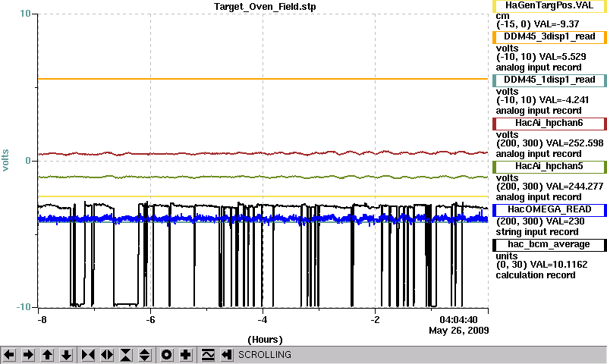Click the dark red trace near zero
Image resolution: width=607 pixels, height=364 pixels.
tap(263, 154)
